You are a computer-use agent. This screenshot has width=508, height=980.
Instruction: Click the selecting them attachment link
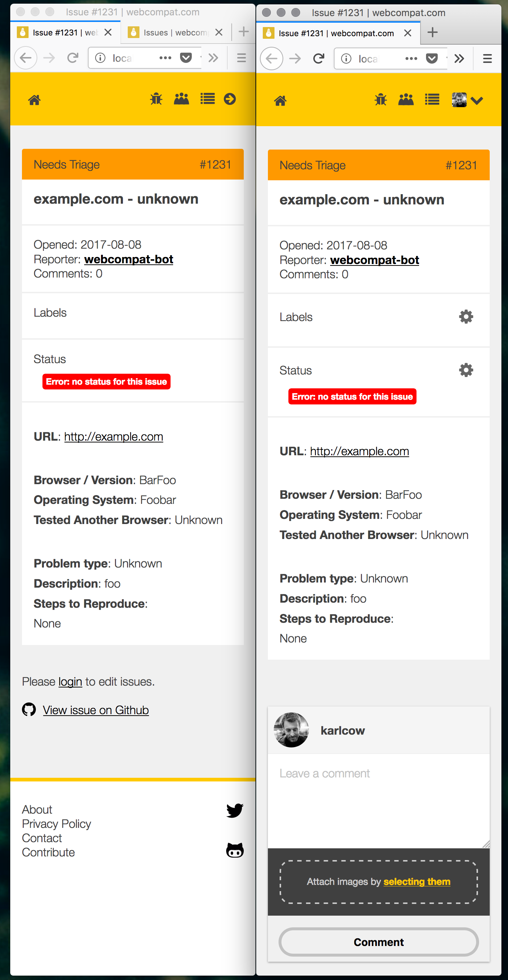coord(417,882)
